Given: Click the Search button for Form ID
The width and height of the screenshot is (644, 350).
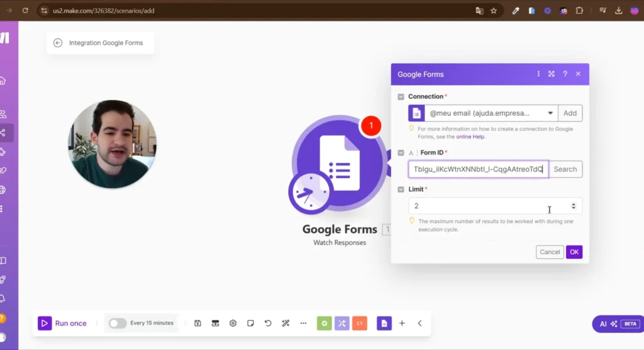Looking at the screenshot, I should [565, 169].
